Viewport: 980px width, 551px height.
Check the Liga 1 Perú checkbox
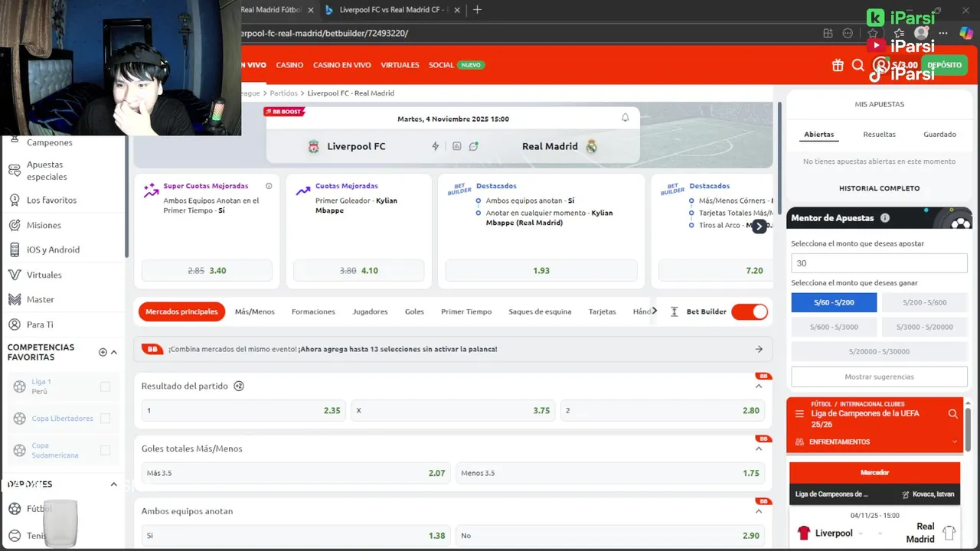106,386
